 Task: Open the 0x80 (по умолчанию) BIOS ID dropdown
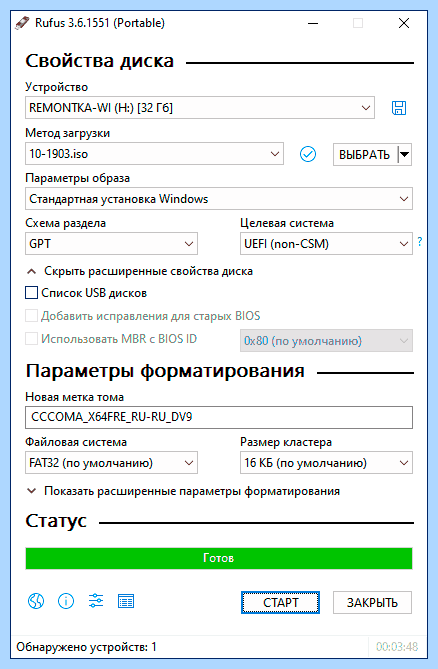[326, 340]
